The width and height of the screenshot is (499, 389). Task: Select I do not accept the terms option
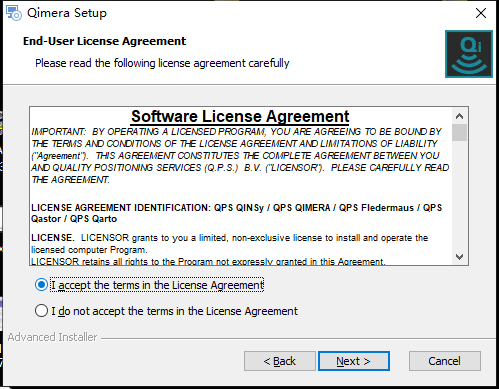[41, 311]
